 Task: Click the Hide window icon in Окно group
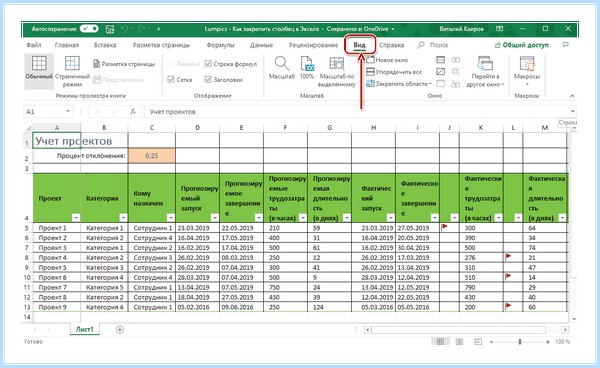(x=441, y=72)
